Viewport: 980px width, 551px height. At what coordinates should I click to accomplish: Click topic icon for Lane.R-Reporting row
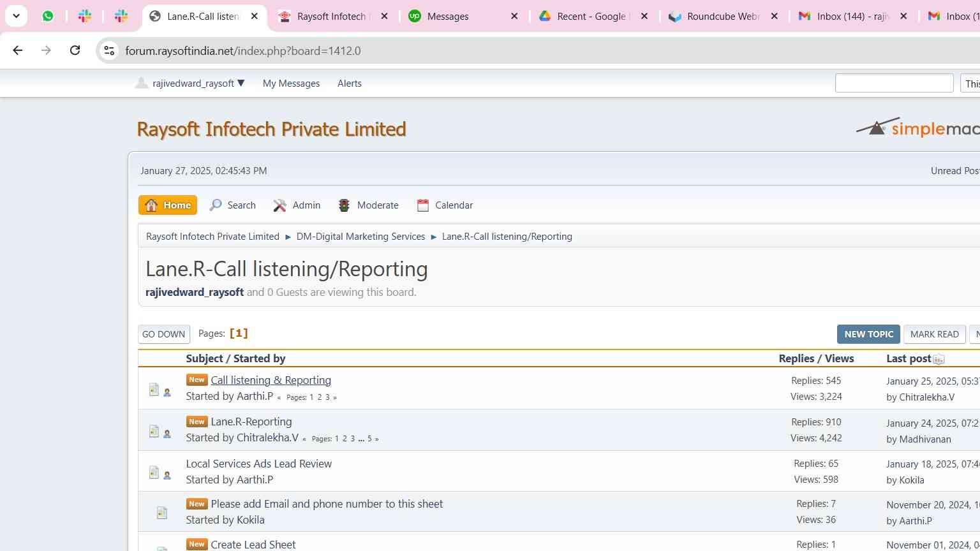(154, 431)
